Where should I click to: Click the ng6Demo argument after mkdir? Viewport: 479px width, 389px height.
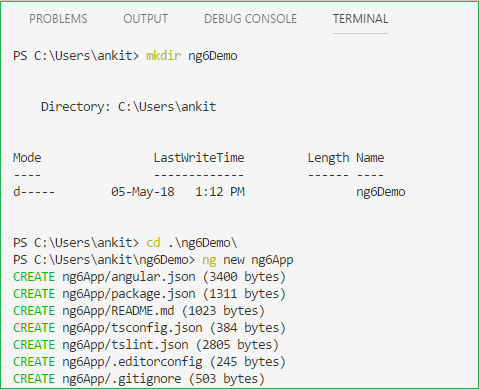pos(213,56)
